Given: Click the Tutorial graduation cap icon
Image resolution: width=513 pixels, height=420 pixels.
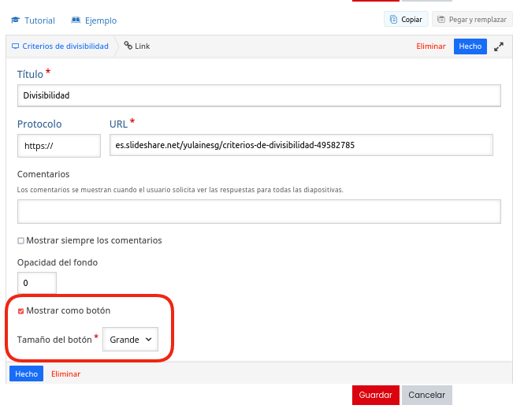Looking at the screenshot, I should point(15,20).
